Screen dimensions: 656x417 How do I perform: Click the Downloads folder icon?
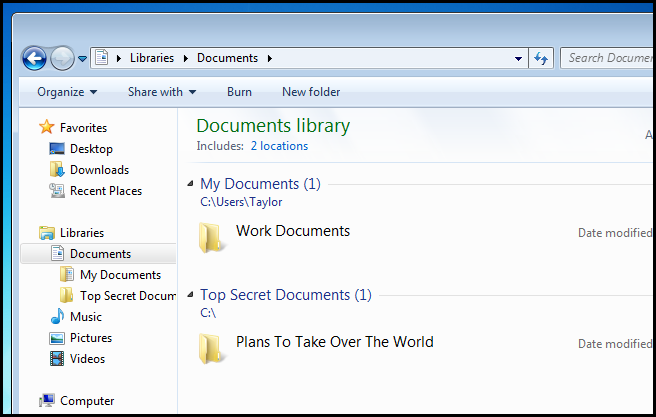[57, 169]
